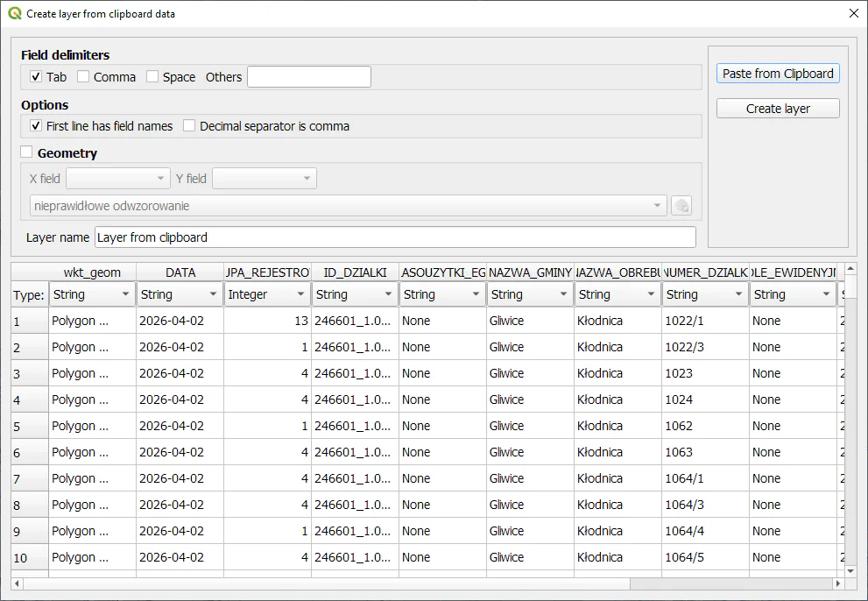Open the NAZWA_GMINY type dropdown
The image size is (868, 601).
pos(530,294)
